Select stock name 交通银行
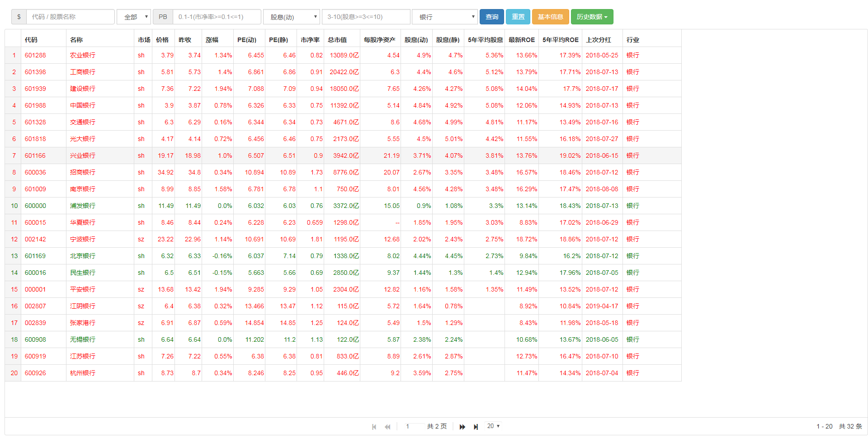This screenshot has height=438, width=868. click(83, 122)
